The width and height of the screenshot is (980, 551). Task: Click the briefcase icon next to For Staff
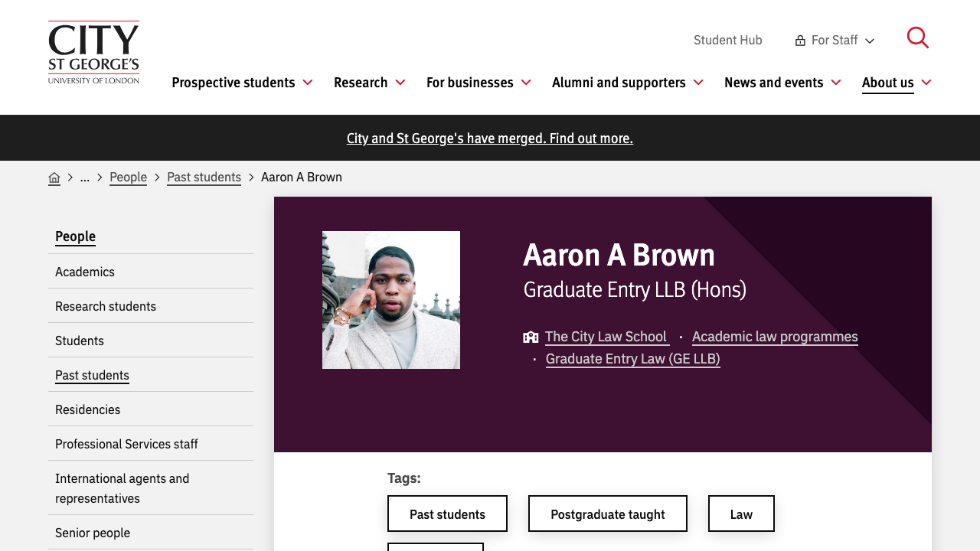(x=799, y=39)
